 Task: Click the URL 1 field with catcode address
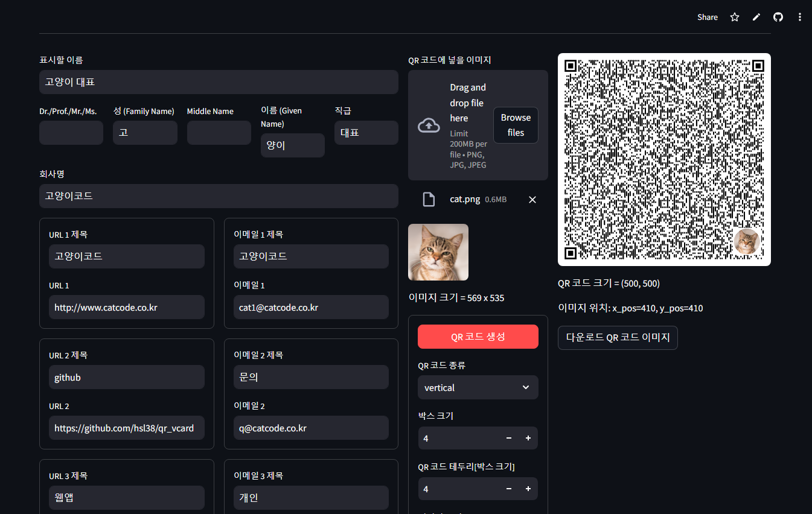pos(127,307)
